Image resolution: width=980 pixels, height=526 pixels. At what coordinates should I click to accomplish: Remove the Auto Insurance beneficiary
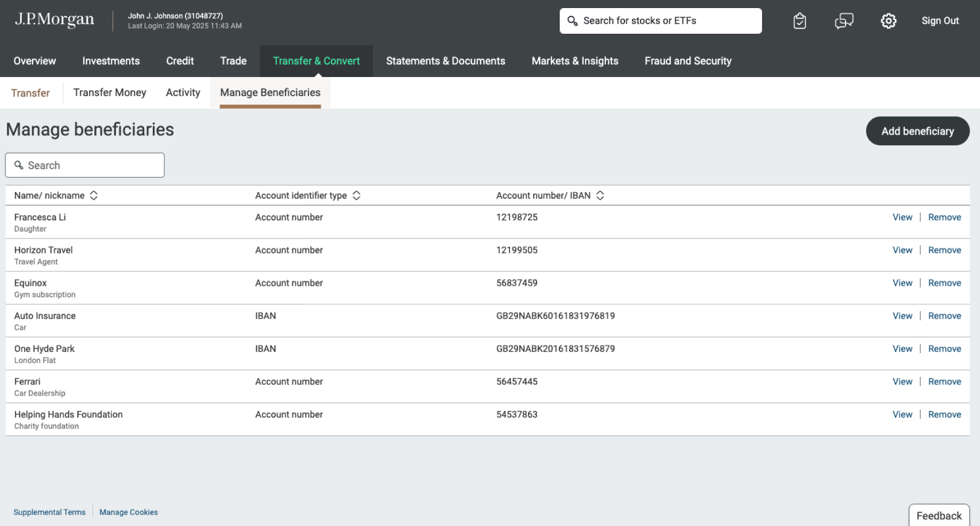point(945,316)
